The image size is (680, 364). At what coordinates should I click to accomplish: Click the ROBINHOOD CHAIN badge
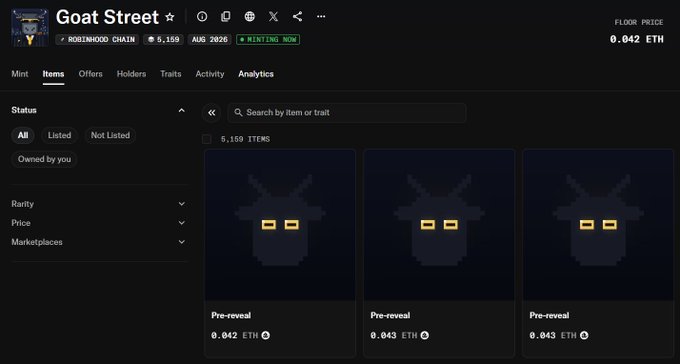(x=97, y=39)
